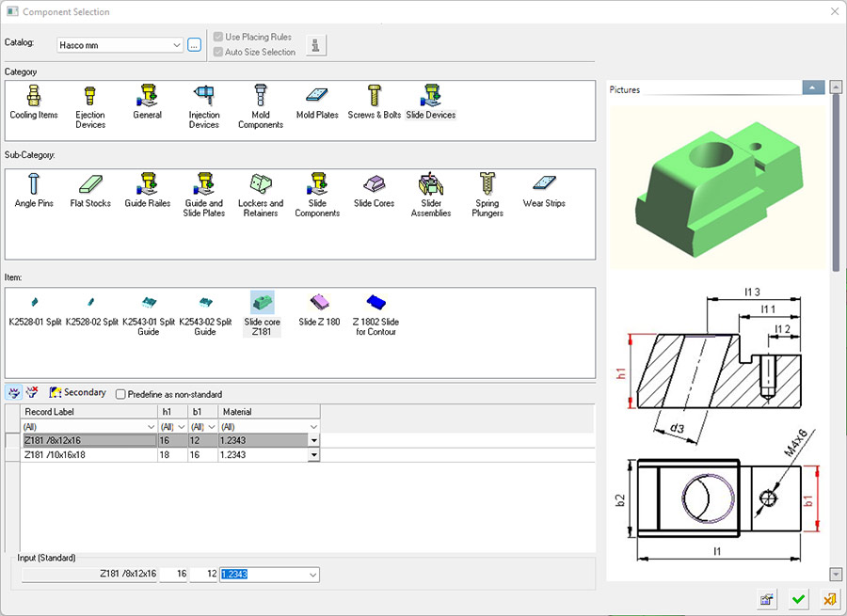The width and height of the screenshot is (847, 616).
Task: Select Slide core Z181 item
Action: point(262,314)
